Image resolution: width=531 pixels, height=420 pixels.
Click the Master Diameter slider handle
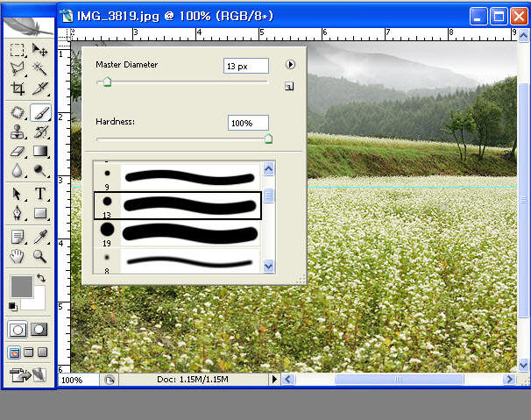(x=107, y=82)
